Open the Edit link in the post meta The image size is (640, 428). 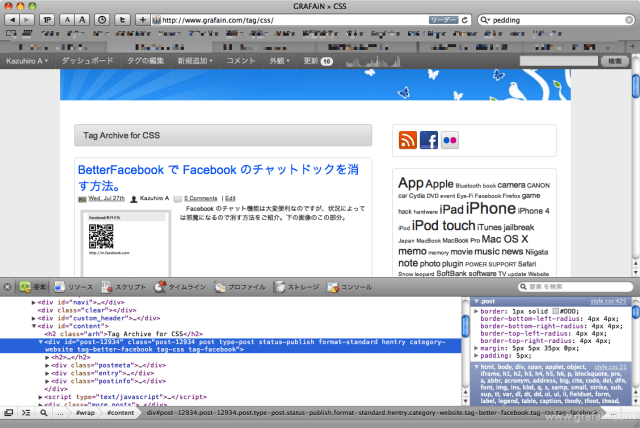coord(230,198)
